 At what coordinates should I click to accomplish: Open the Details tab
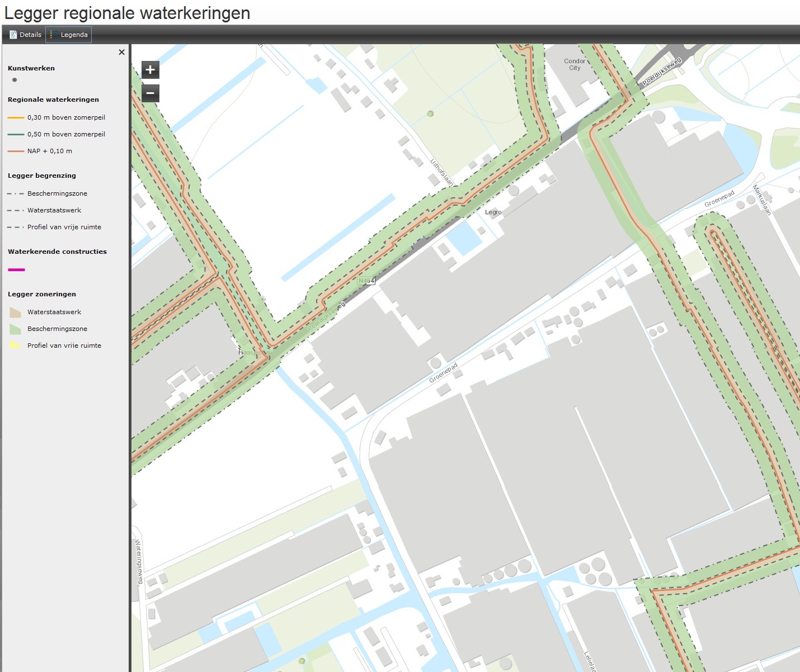26,35
